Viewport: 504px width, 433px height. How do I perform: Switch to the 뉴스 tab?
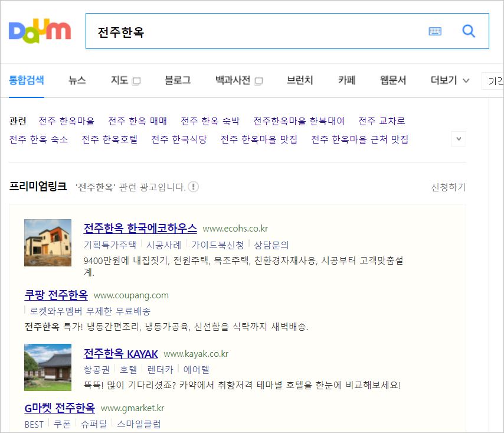click(x=76, y=79)
